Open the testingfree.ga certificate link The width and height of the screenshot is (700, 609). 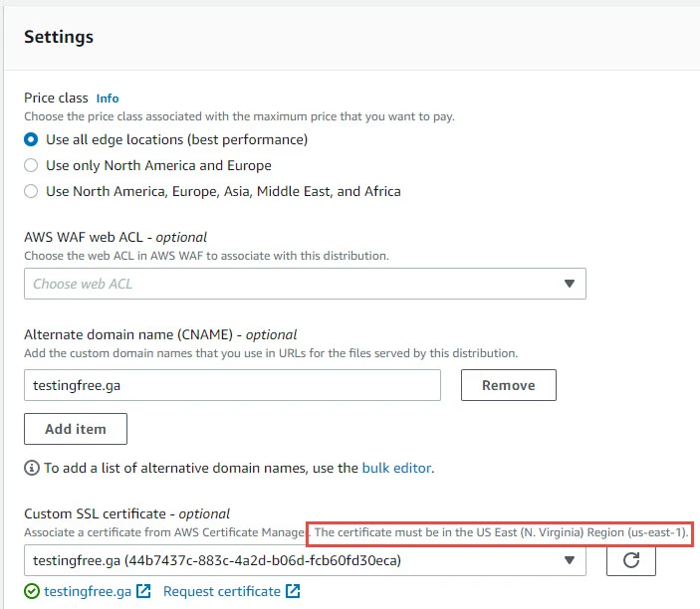coord(88,591)
